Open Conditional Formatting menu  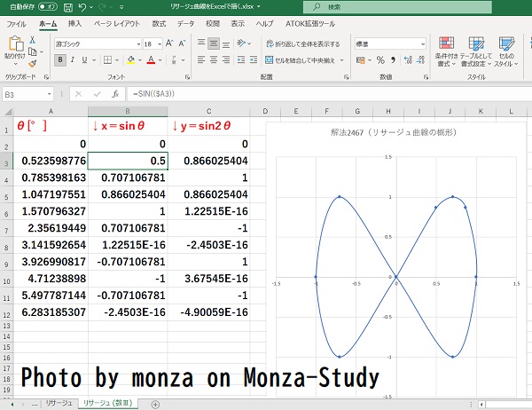tap(444, 51)
